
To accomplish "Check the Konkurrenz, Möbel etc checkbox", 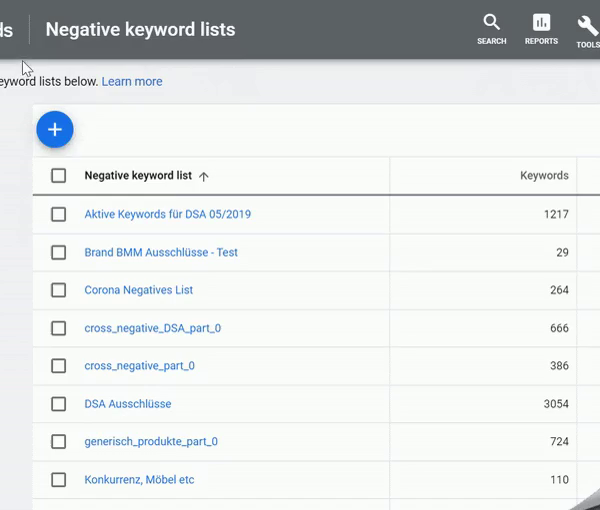I will click(59, 480).
